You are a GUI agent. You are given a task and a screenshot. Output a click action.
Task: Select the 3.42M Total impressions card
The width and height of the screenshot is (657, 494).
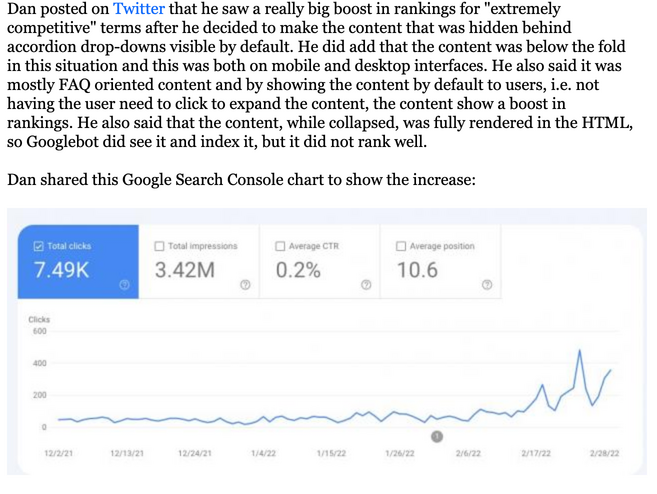[199, 261]
